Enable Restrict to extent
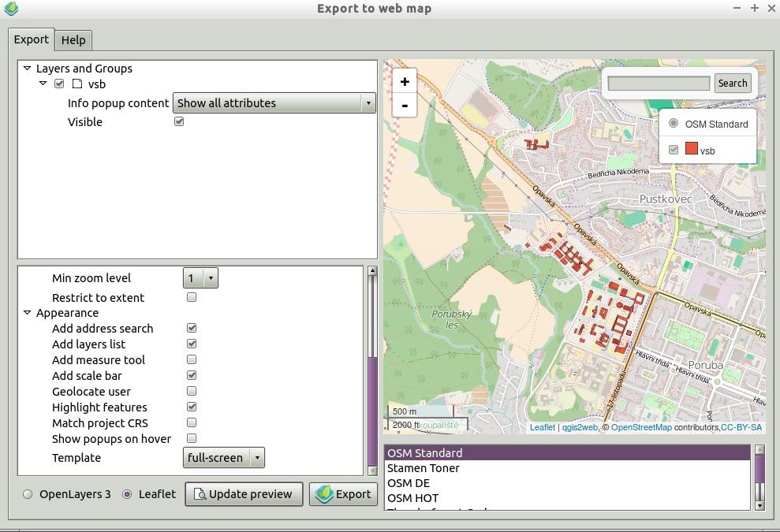This screenshot has height=532, width=780. click(192, 297)
